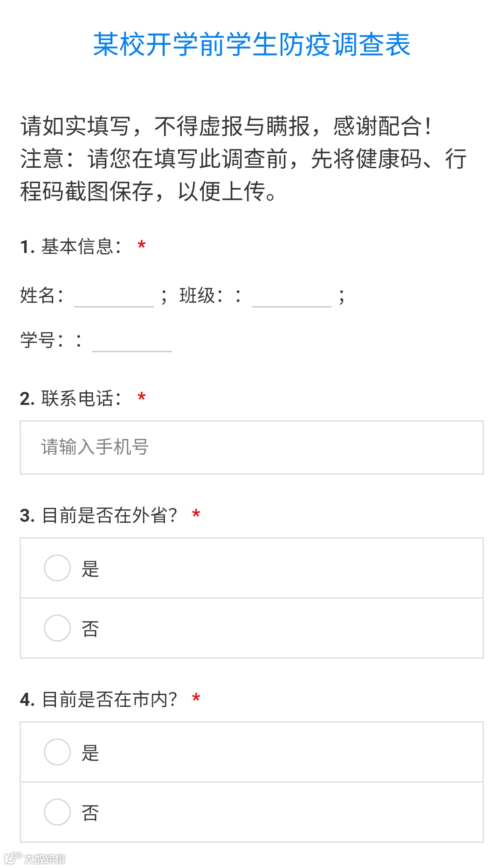The width and height of the screenshot is (503, 868).
Task: Focus the 姓名 blank field
Action: click(114, 297)
